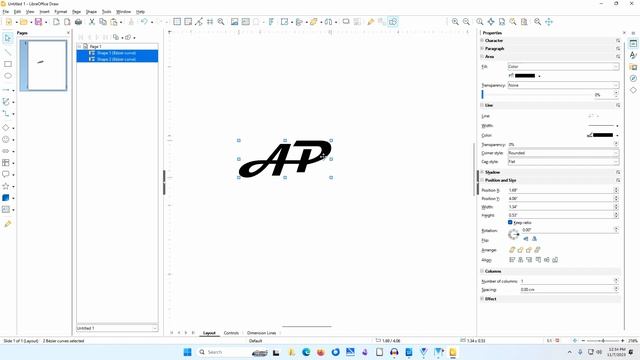Open the Windows Start button
640x360 pixels.
coord(188,352)
